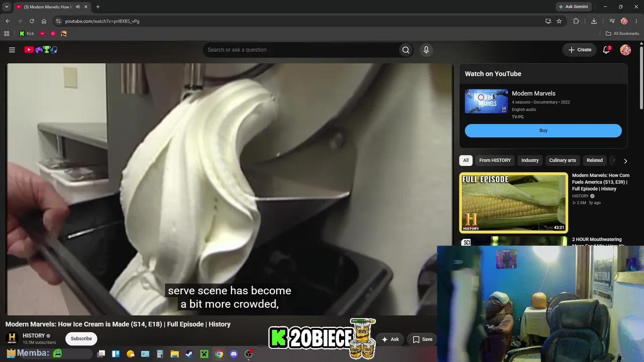Focus the YouTube search field
The image size is (644, 362).
point(301,50)
